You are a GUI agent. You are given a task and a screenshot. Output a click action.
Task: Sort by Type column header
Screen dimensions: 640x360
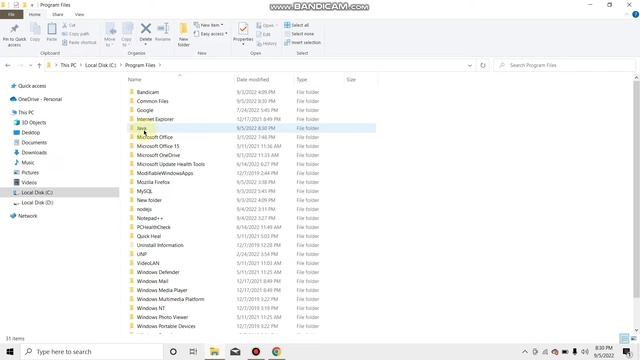click(x=302, y=80)
